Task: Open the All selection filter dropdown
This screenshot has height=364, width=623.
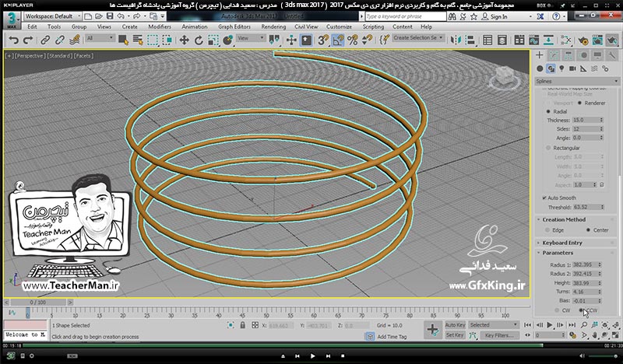Action: (100, 38)
